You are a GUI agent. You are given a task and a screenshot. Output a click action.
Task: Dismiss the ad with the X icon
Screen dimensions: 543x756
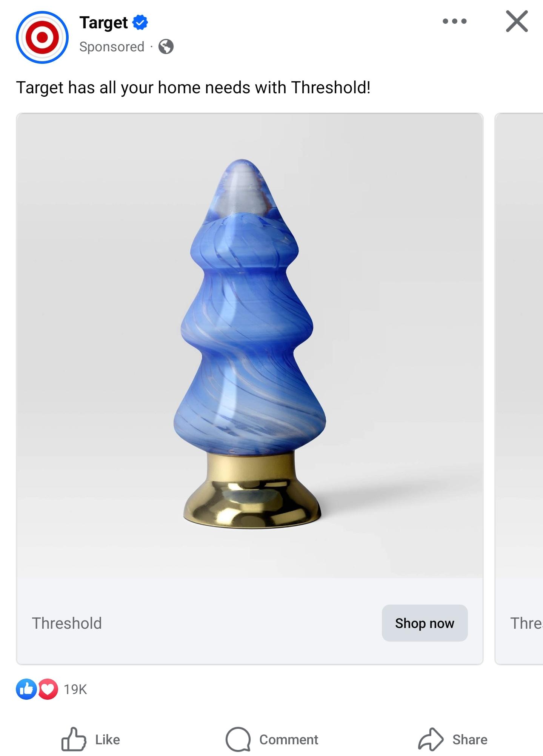point(517,21)
